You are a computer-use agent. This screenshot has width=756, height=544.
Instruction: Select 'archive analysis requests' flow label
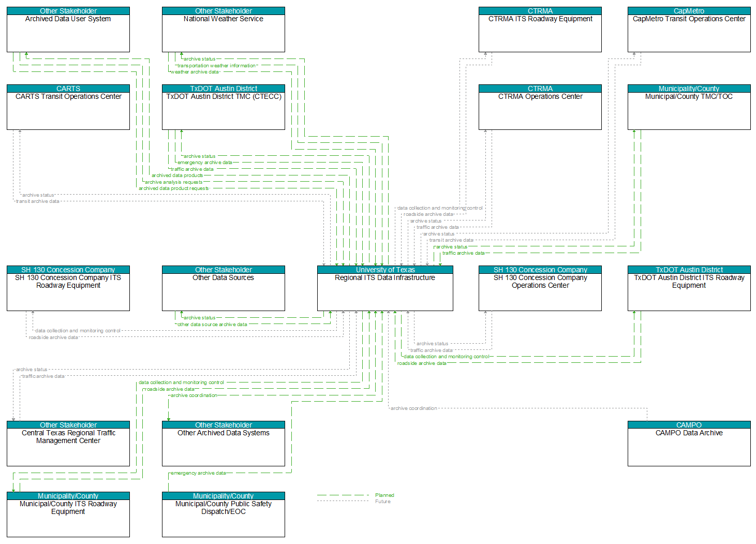[x=174, y=182]
